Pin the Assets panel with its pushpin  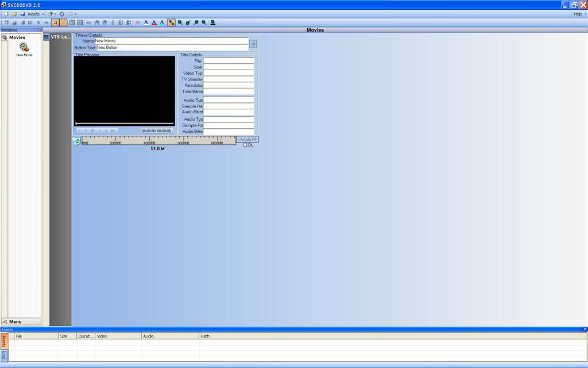tap(585, 329)
